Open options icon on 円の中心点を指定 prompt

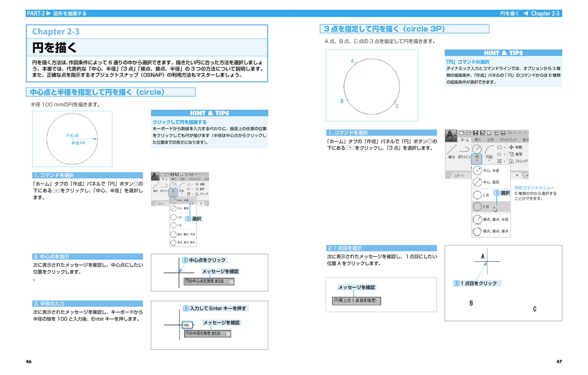pos(231,282)
